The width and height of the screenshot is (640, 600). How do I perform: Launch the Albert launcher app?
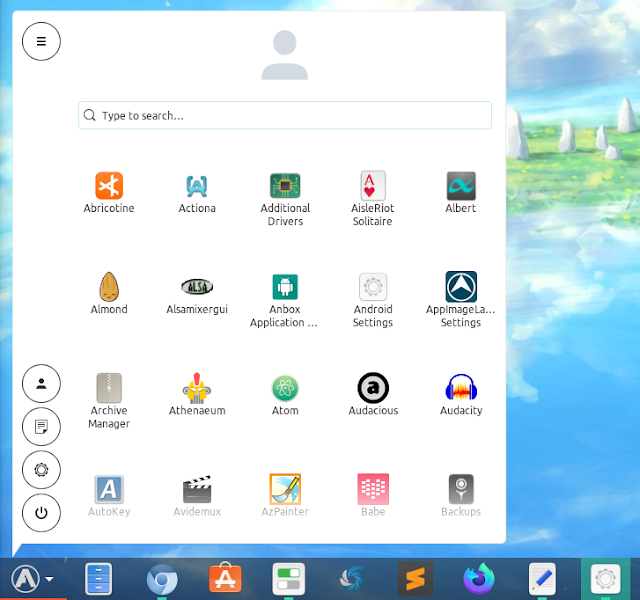click(461, 193)
